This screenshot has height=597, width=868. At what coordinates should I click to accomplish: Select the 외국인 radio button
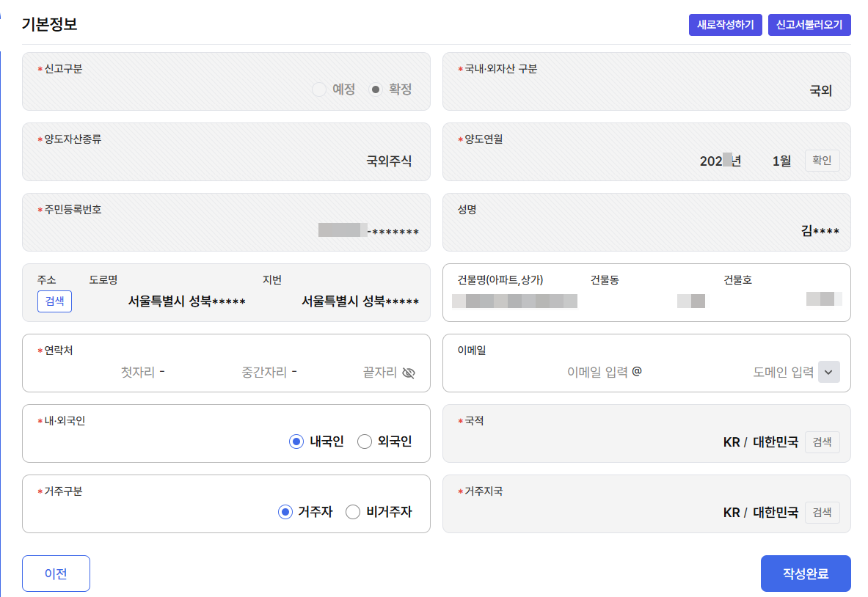click(365, 442)
